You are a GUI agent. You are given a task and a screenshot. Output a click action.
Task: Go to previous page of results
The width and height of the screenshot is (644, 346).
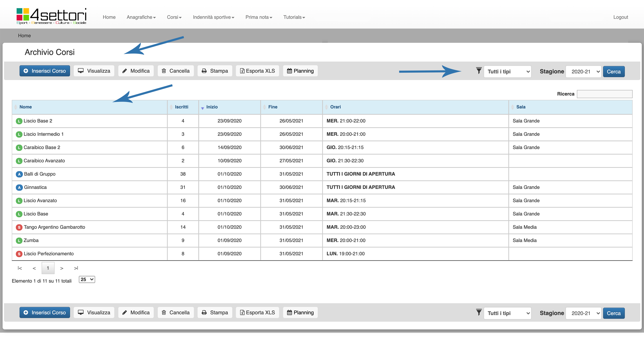point(34,268)
